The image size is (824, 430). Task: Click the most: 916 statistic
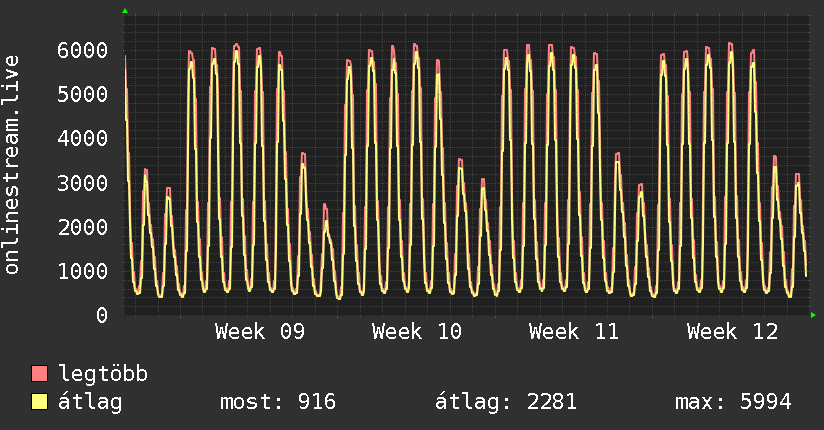[277, 402]
